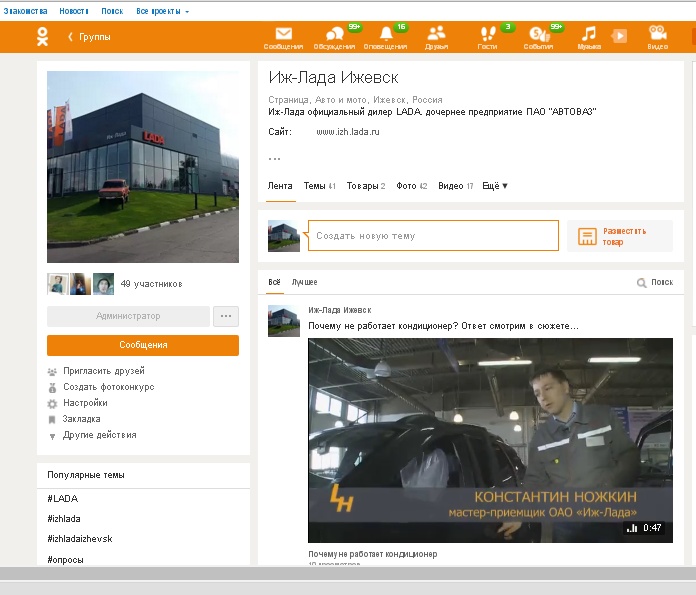Screen dimensions: 696x595
Task: Go back to Группы with chevron
Action: pos(89,37)
